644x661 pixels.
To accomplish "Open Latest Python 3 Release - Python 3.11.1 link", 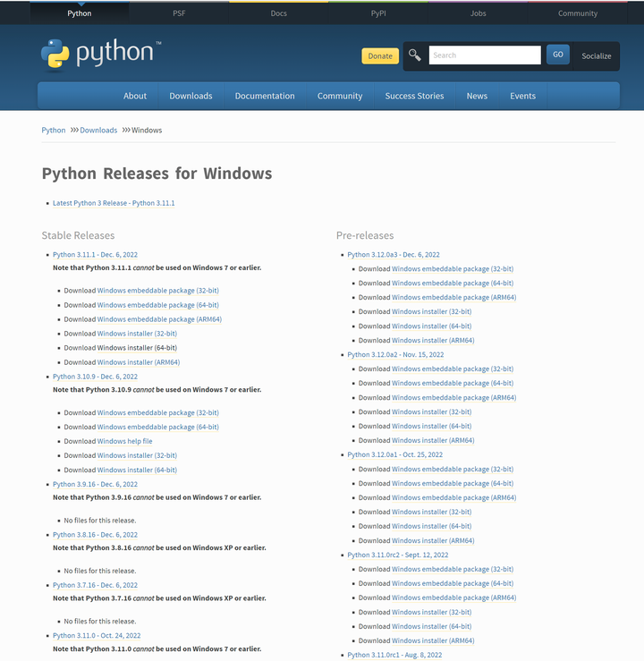I will coord(114,203).
